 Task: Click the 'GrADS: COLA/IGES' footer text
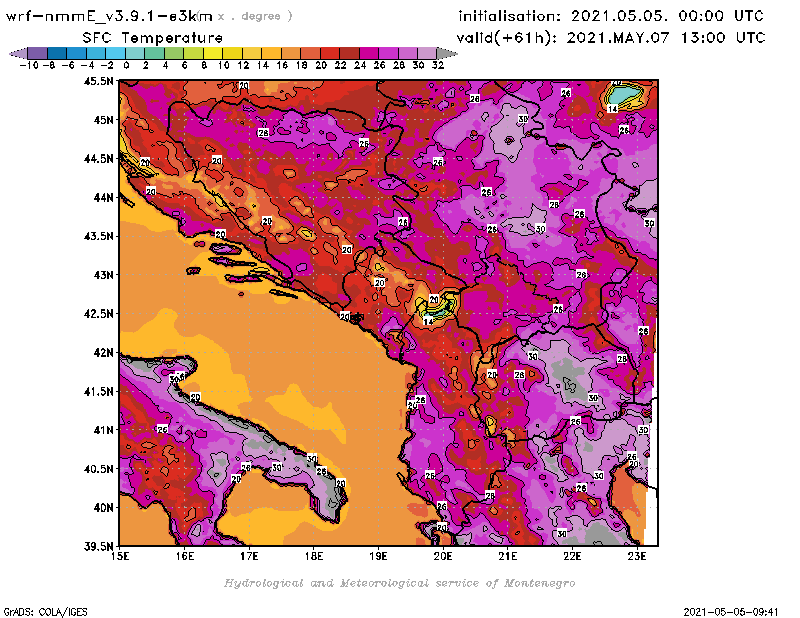(x=45, y=612)
